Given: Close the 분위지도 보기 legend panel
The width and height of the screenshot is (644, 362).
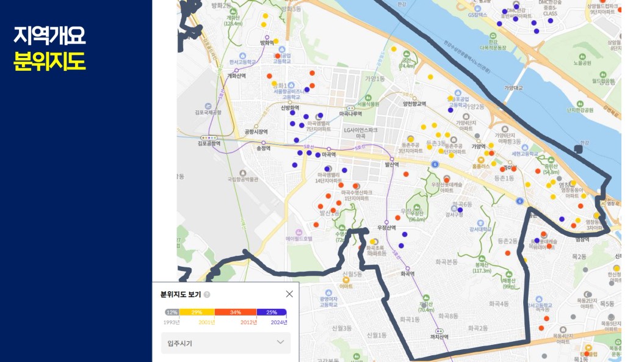Looking at the screenshot, I should pos(289,294).
